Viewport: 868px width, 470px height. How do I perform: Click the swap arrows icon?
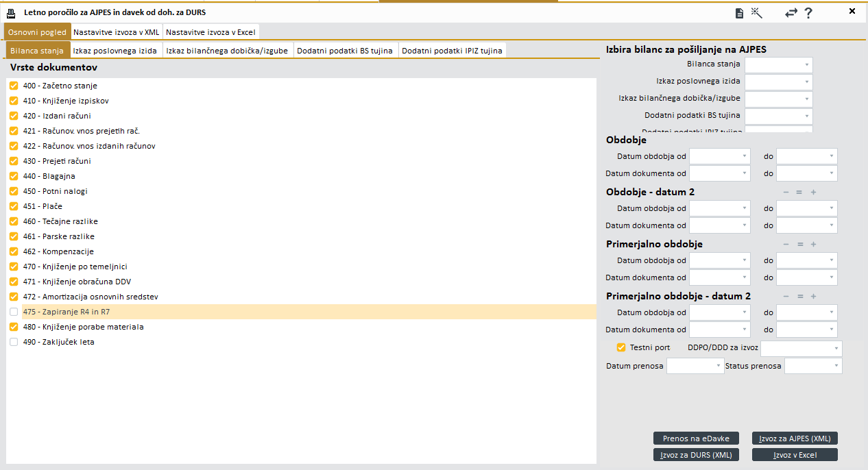coord(791,13)
